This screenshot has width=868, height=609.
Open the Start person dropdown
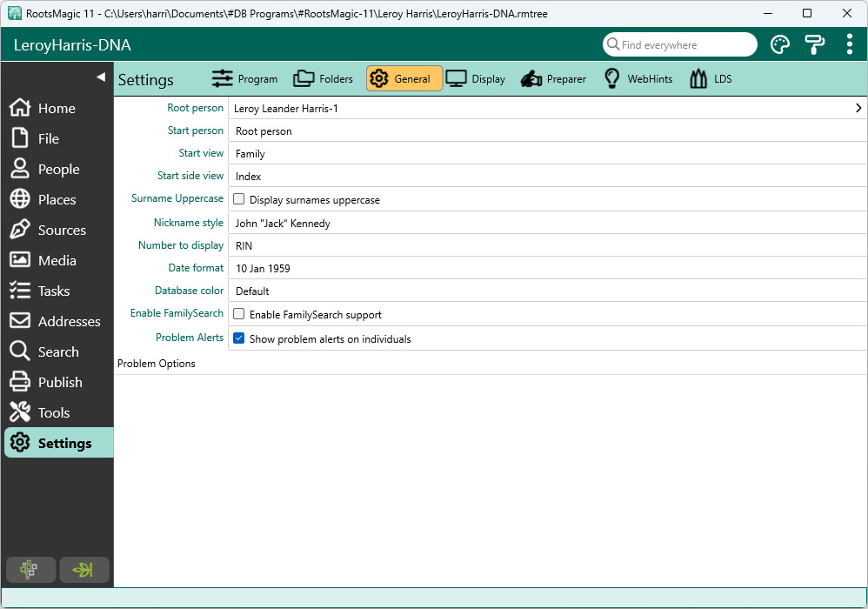coord(547,130)
